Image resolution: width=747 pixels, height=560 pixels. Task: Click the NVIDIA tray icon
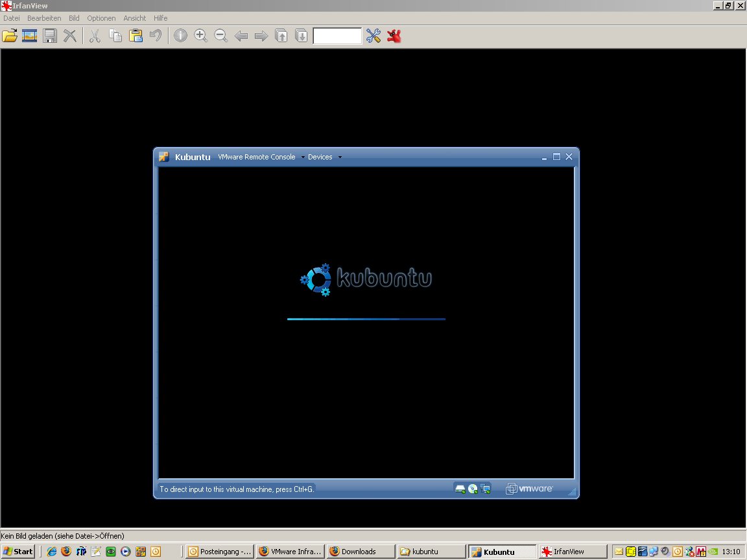713,552
